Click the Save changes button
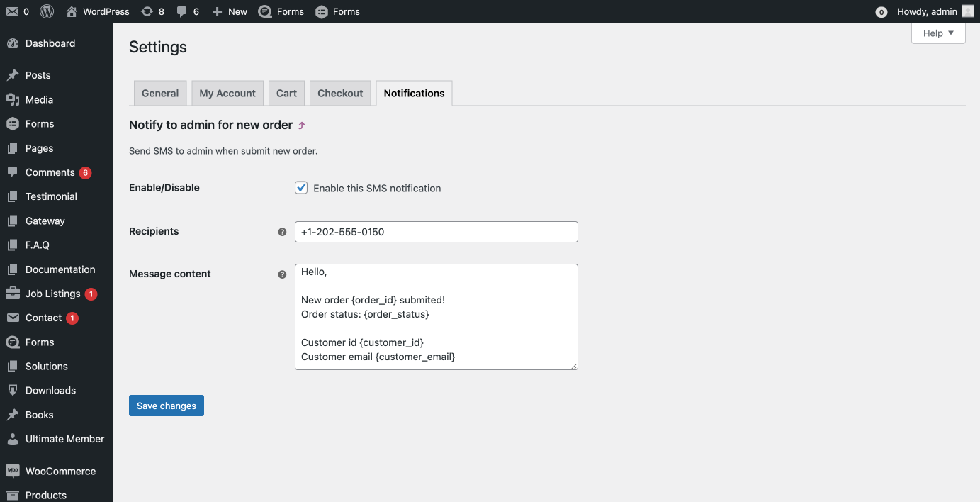980x502 pixels. 167,406
